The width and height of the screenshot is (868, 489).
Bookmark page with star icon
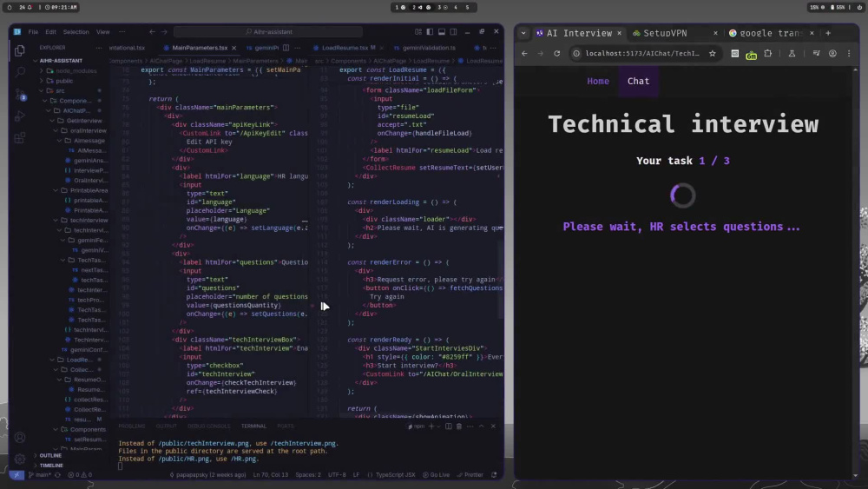pos(713,53)
